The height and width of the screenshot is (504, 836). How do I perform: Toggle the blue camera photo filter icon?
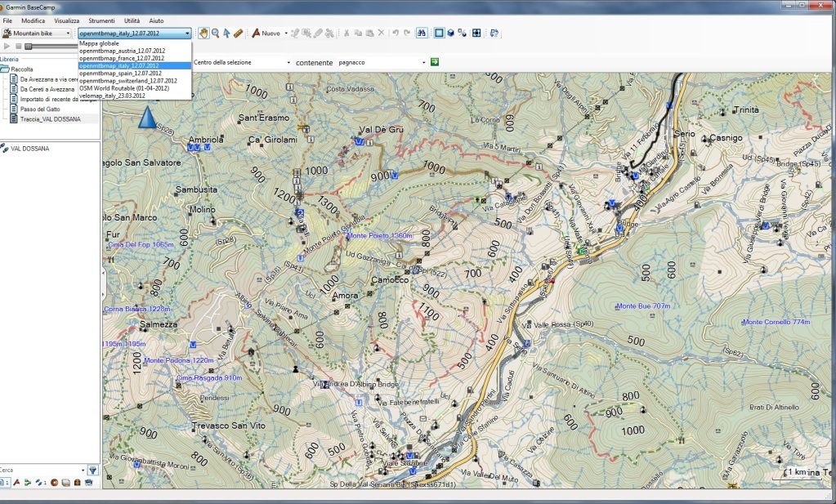point(89,483)
